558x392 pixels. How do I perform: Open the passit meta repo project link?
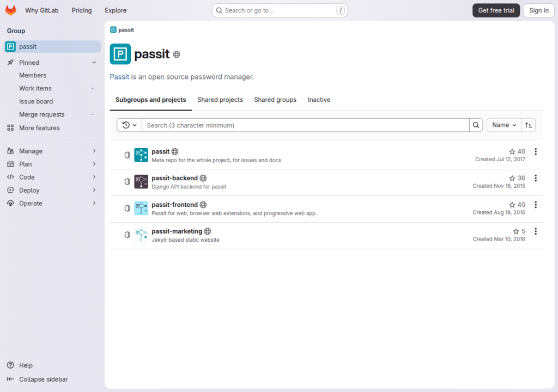161,151
